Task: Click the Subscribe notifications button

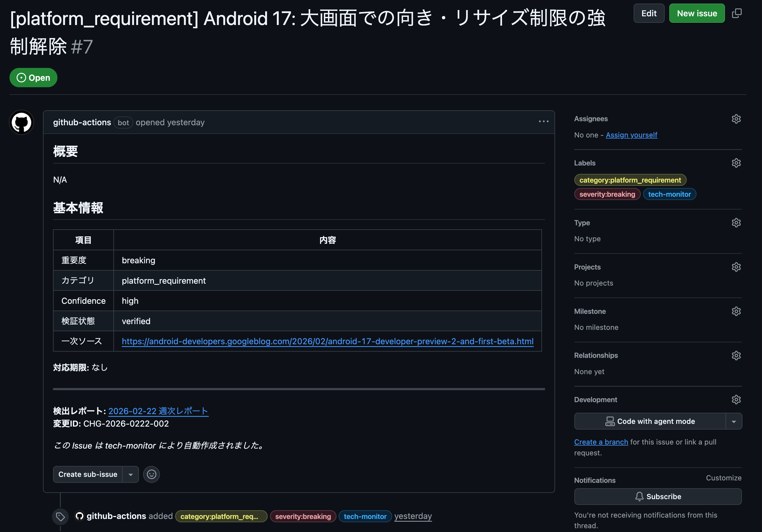Action: pyautogui.click(x=658, y=496)
